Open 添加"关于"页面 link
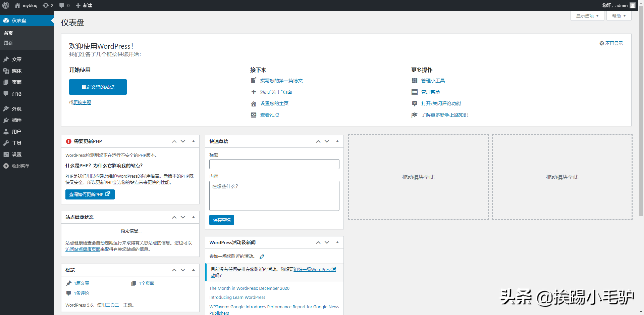The height and width of the screenshot is (315, 644). coord(276,92)
